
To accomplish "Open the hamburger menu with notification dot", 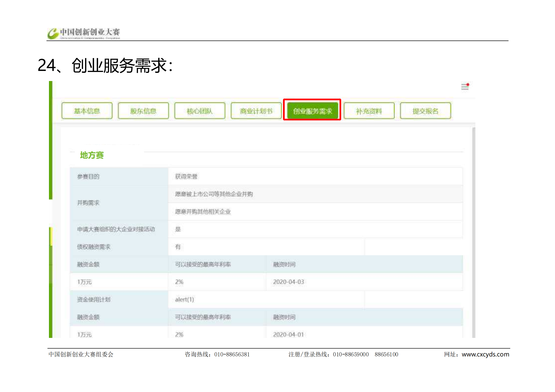I will tap(465, 86).
